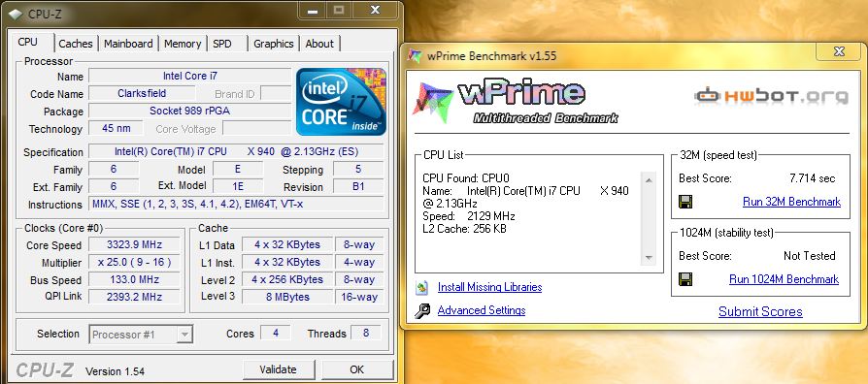868x384 pixels.
Task: Click the Intel Core i7 inside logo
Action: [341, 101]
